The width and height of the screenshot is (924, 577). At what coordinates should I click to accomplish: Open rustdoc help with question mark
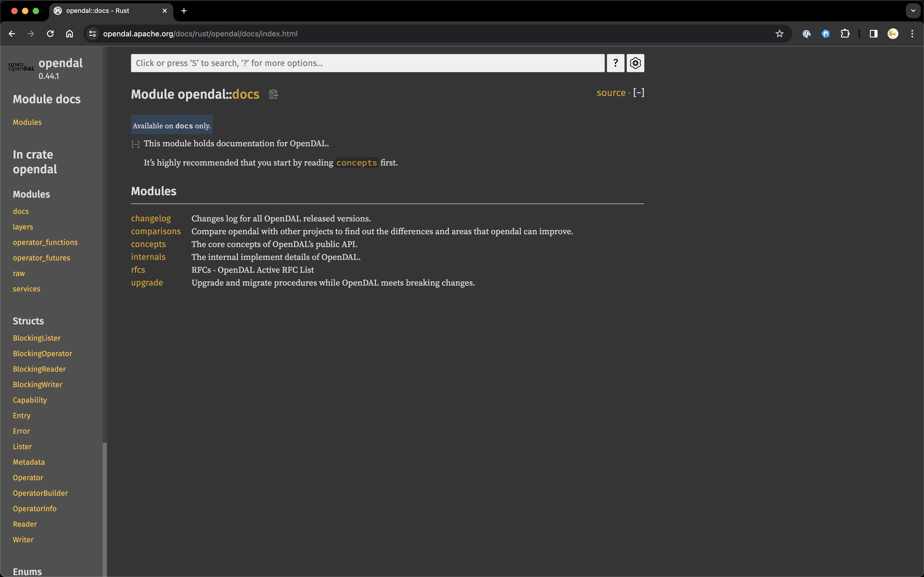tap(615, 63)
